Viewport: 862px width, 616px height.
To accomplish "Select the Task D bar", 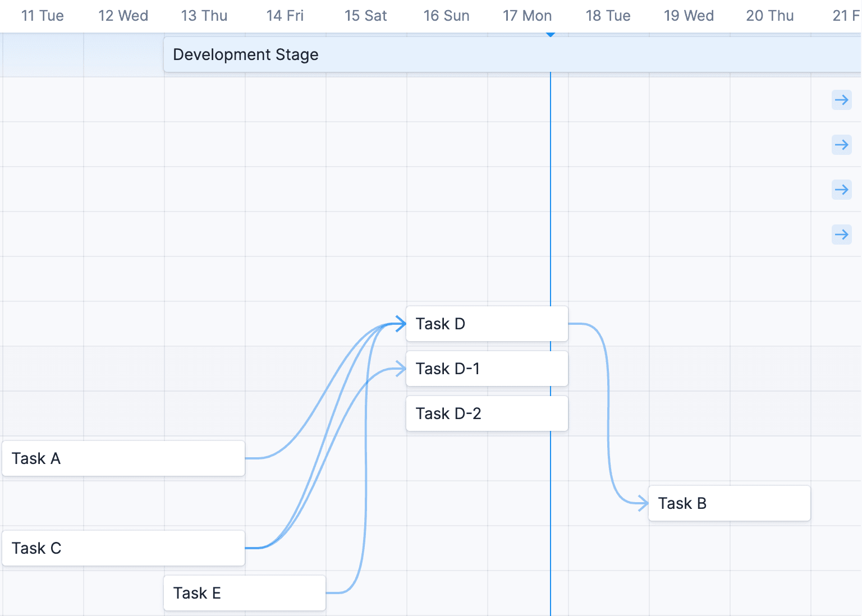I will point(486,324).
